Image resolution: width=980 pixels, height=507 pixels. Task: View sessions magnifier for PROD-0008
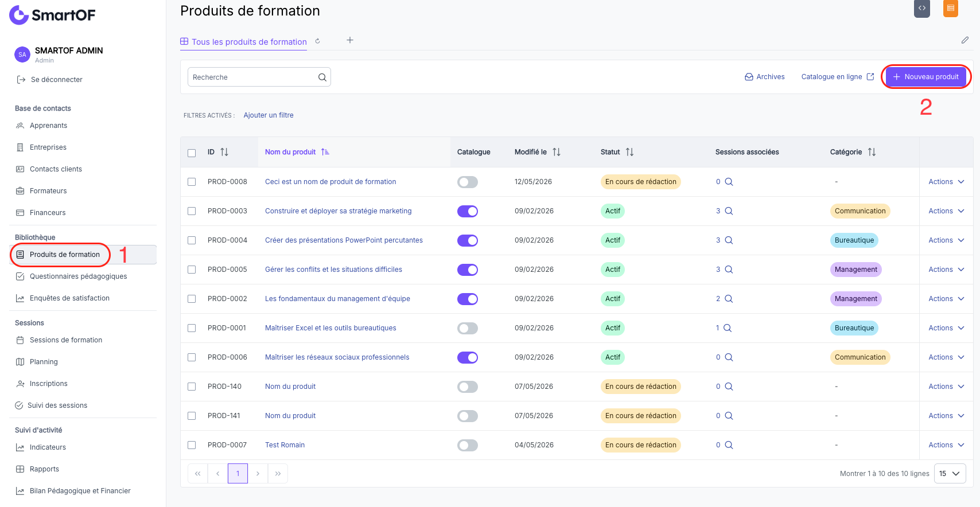tap(729, 182)
